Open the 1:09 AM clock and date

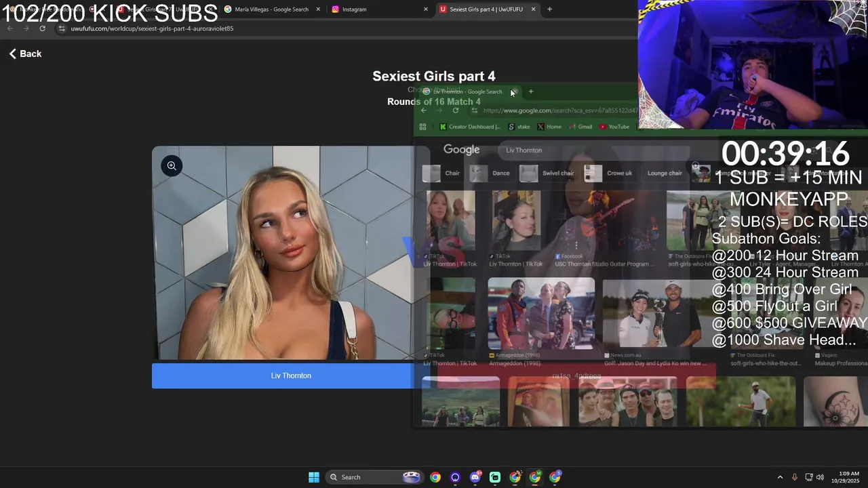[846, 477]
